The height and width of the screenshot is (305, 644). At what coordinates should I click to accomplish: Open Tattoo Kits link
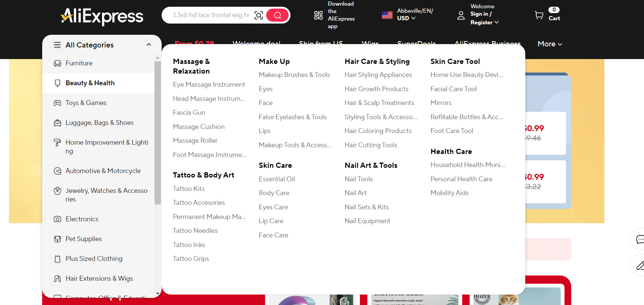[189, 189]
